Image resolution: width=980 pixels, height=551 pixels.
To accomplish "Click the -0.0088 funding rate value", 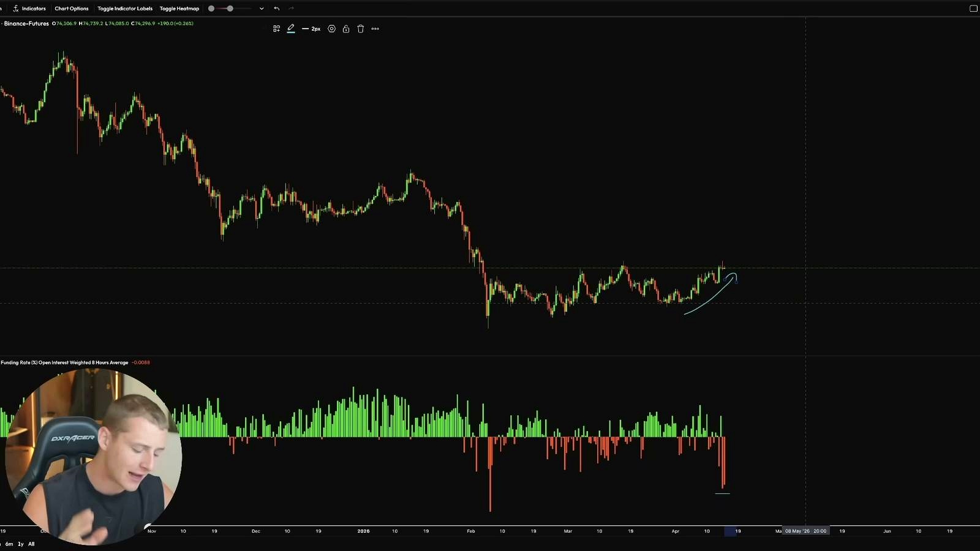I will [141, 362].
